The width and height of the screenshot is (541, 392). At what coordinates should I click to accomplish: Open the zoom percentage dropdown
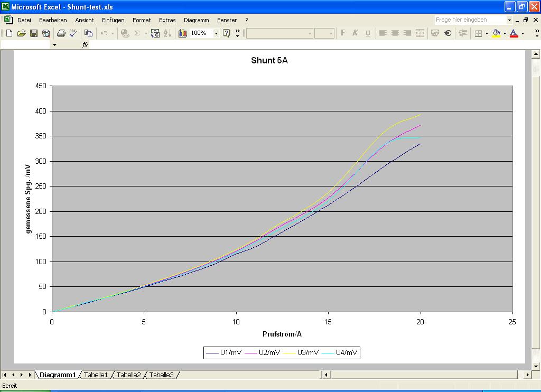point(216,33)
